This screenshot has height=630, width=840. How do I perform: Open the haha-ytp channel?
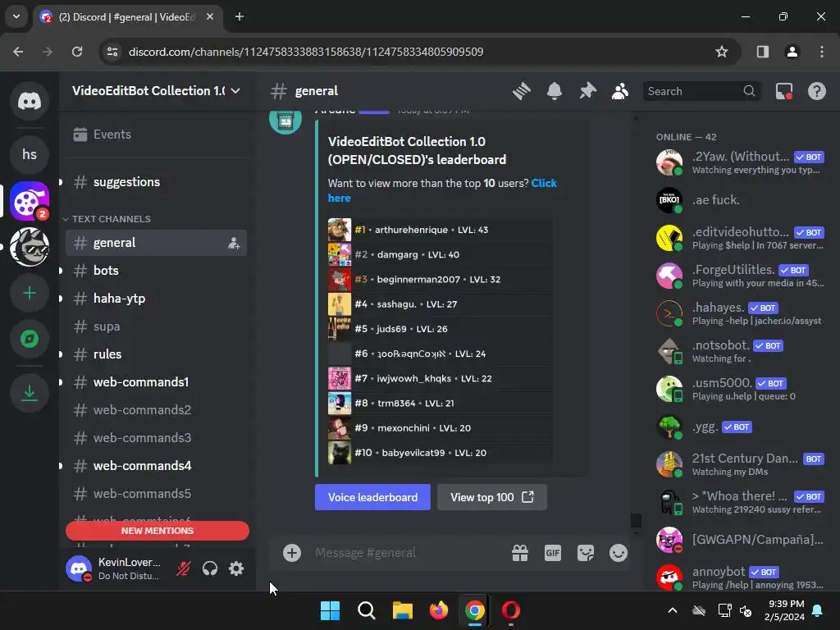pyautogui.click(x=157, y=299)
